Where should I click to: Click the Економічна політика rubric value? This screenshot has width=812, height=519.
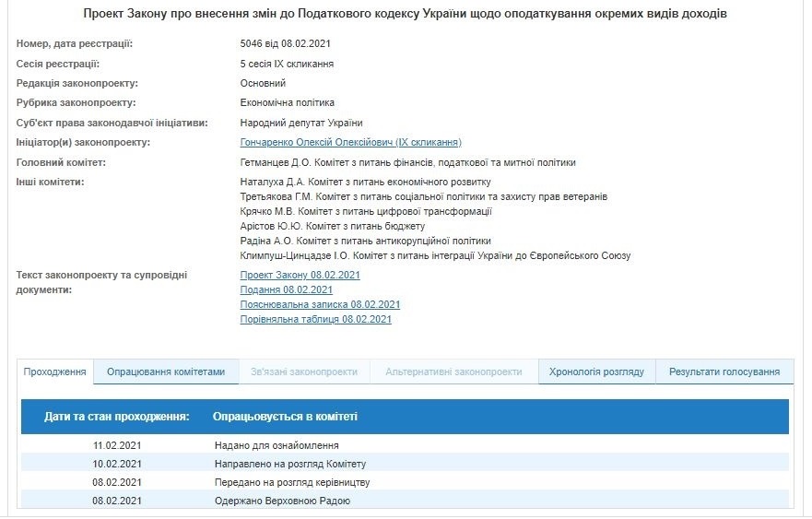coord(287,102)
